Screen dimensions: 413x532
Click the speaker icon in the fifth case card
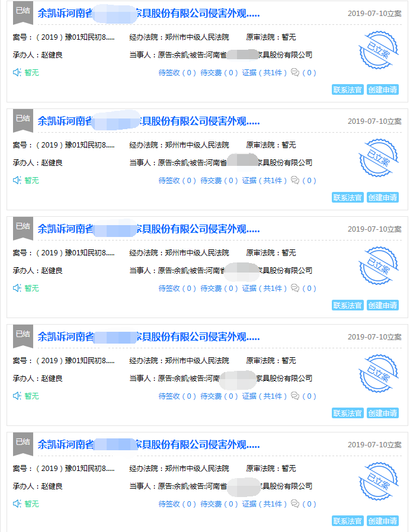tap(17, 504)
